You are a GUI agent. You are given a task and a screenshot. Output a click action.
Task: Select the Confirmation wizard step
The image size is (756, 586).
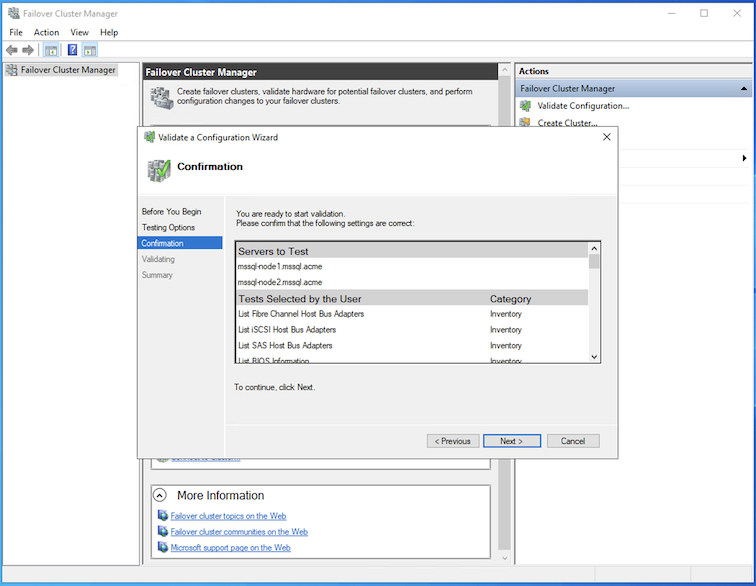pyautogui.click(x=180, y=243)
